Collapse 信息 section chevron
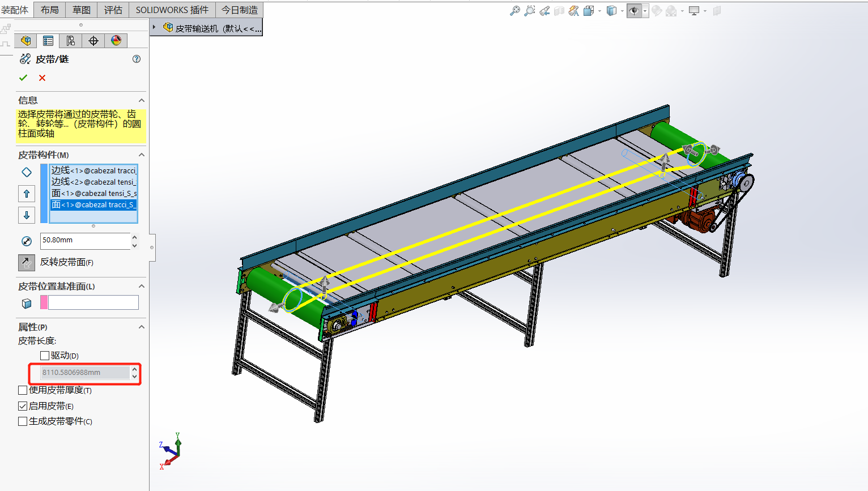 (141, 100)
